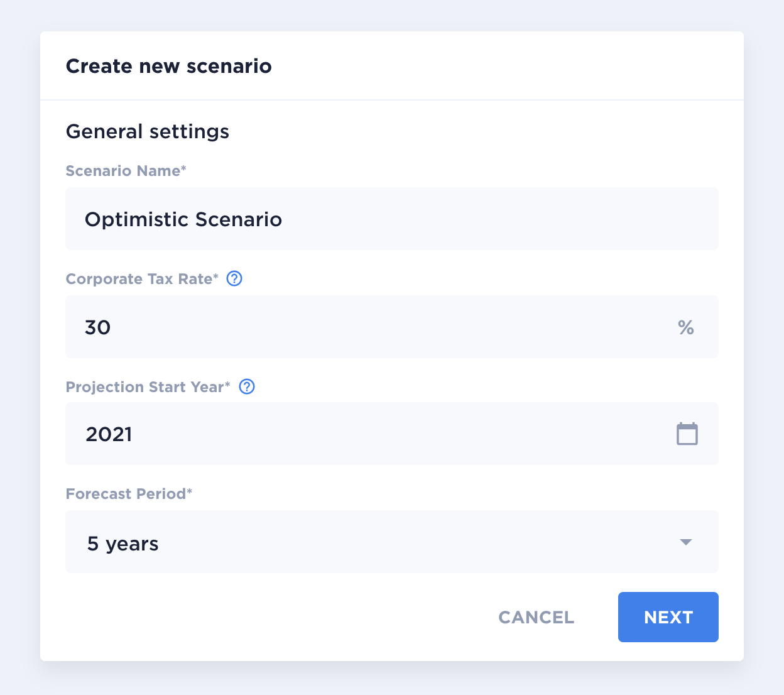
Task: Click the 5 years selected value text
Action: click(x=123, y=544)
